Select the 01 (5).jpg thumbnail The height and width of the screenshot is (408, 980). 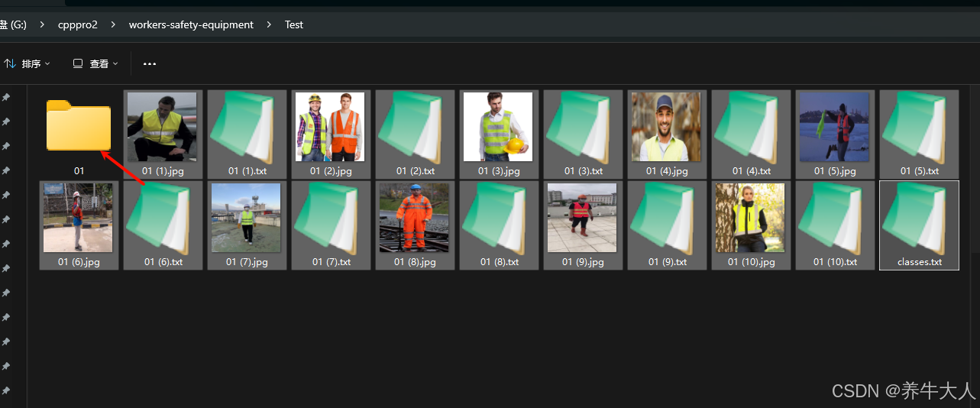(x=834, y=127)
